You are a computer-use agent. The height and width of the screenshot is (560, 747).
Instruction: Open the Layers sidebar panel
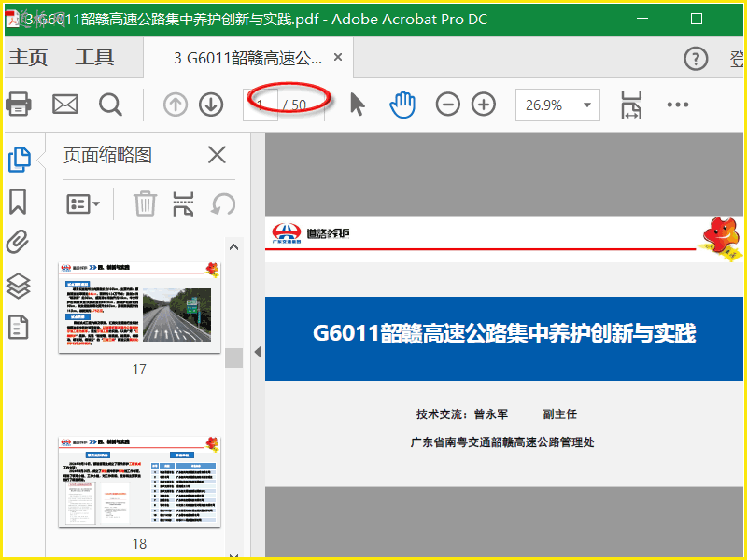(18, 286)
